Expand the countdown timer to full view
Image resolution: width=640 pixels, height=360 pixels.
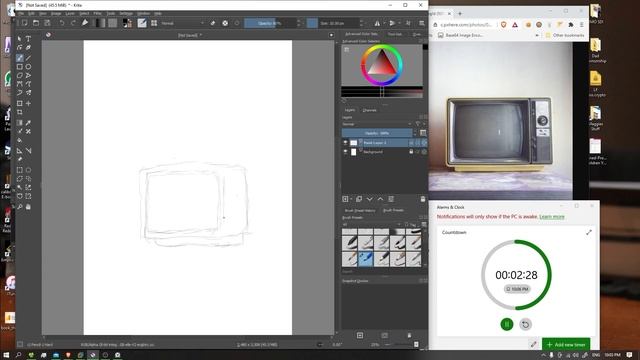coord(589,232)
